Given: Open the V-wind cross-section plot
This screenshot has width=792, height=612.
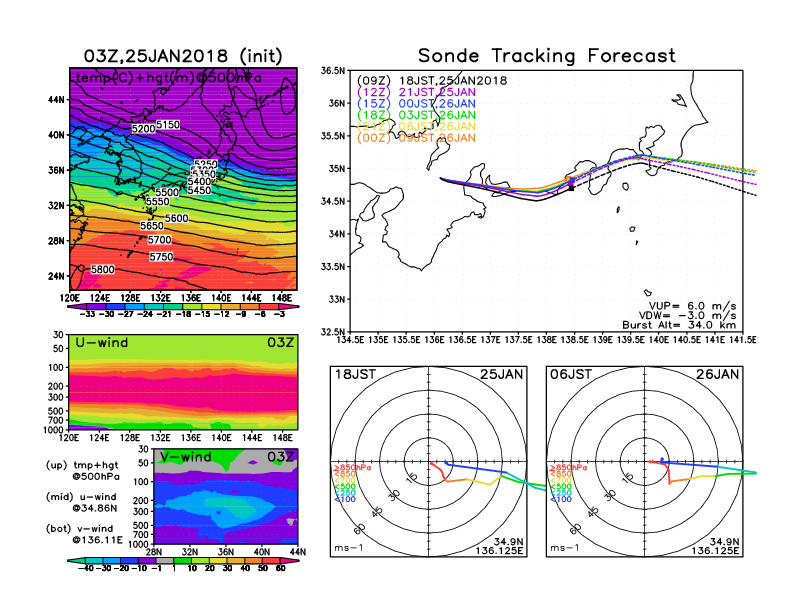Looking at the screenshot, I should click(226, 496).
